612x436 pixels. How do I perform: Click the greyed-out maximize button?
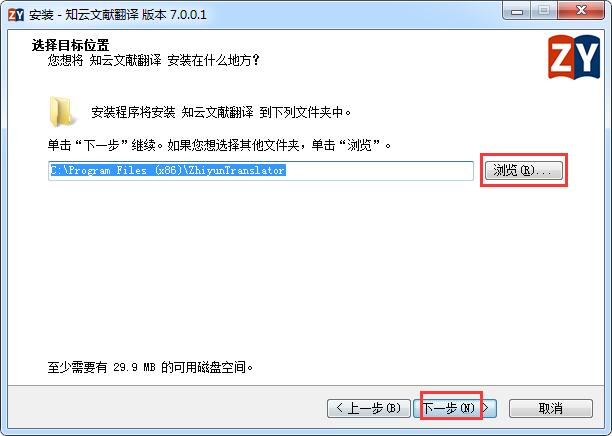[x=544, y=11]
